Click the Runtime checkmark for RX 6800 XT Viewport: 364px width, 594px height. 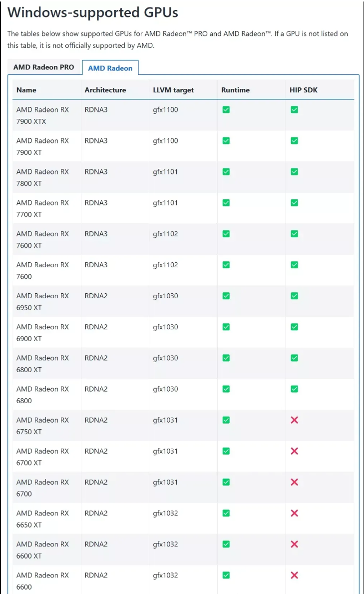pos(226,358)
